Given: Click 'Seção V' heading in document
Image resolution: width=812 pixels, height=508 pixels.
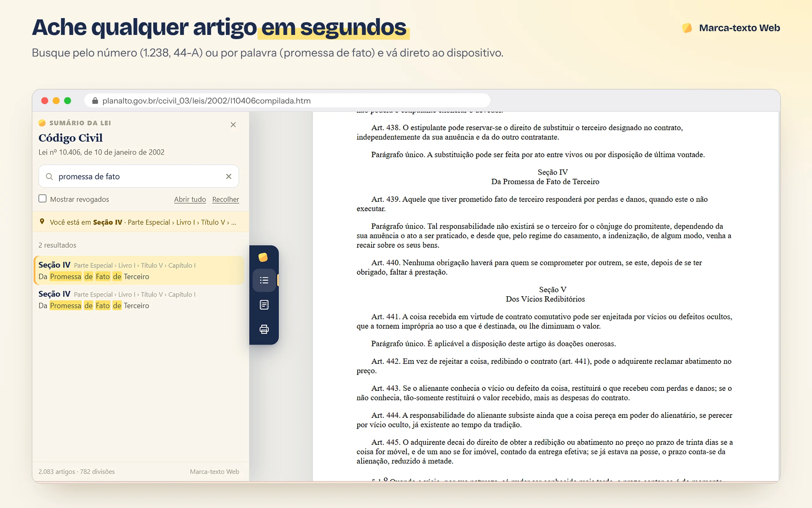Looking at the screenshot, I should [x=553, y=289].
